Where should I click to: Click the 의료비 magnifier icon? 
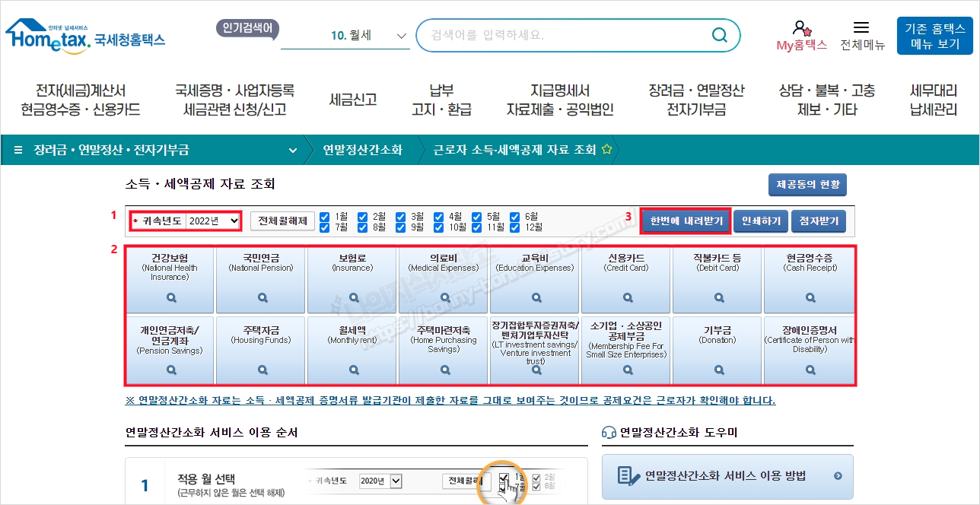point(445,298)
